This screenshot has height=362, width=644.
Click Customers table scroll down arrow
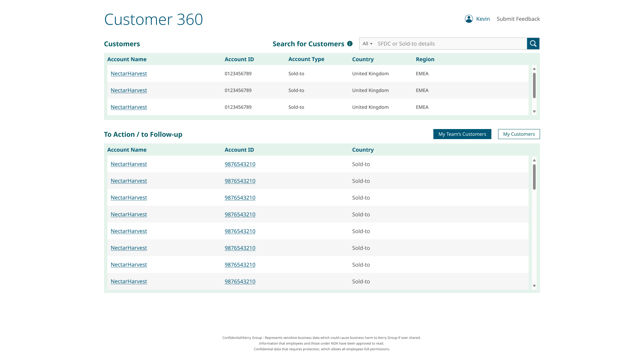click(534, 112)
